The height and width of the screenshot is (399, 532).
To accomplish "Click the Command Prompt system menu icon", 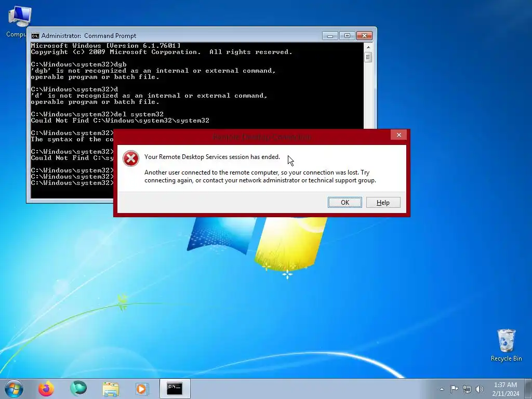I will click(x=35, y=36).
